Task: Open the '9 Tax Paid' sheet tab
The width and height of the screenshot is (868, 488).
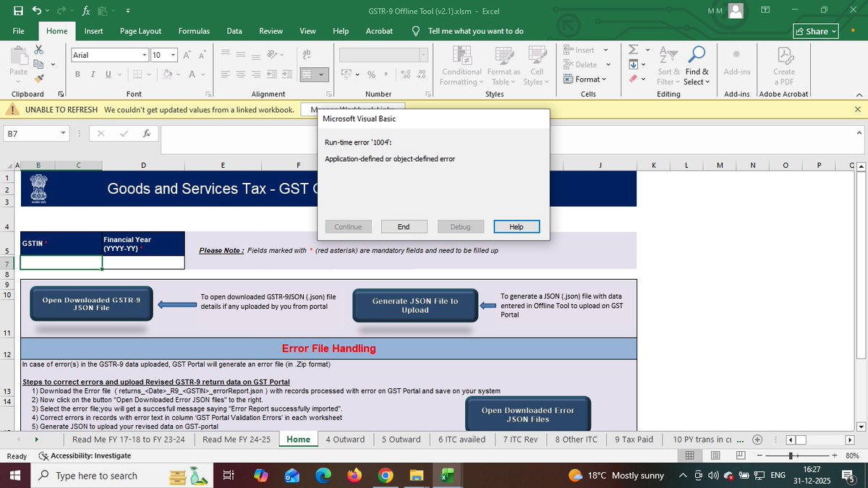Action: coord(634,439)
